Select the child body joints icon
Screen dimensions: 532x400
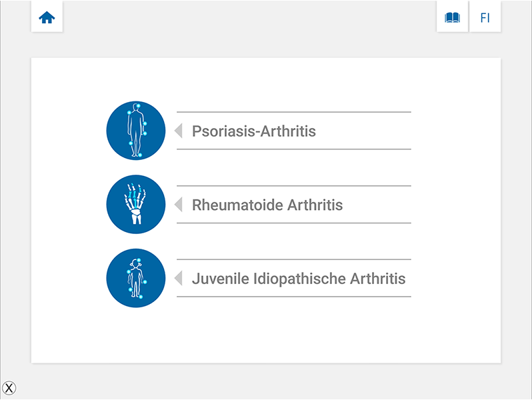[x=136, y=278]
